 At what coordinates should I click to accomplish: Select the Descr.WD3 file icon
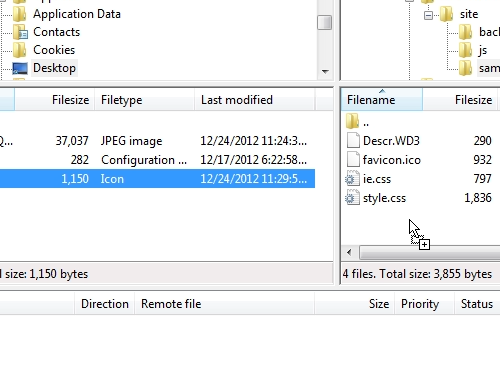pyautogui.click(x=353, y=141)
